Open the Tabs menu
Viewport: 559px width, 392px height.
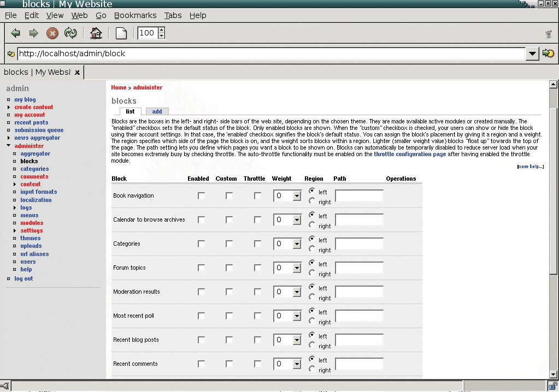click(173, 15)
